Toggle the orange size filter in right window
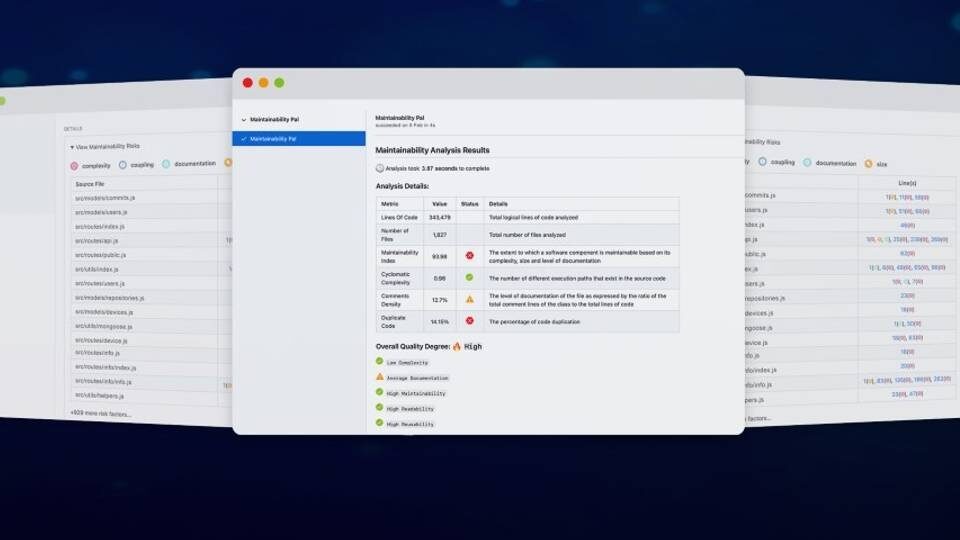The height and width of the screenshot is (540, 960). coord(868,163)
